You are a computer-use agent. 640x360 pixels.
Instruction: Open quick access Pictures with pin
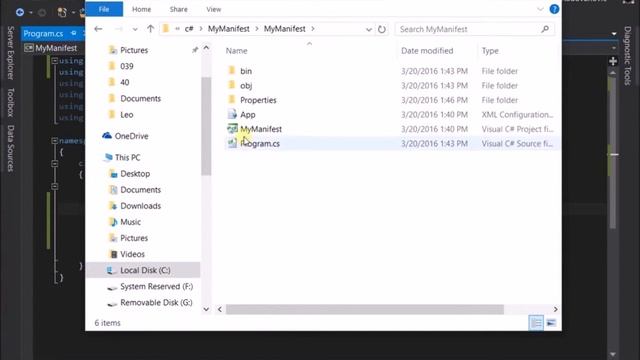pos(134,50)
